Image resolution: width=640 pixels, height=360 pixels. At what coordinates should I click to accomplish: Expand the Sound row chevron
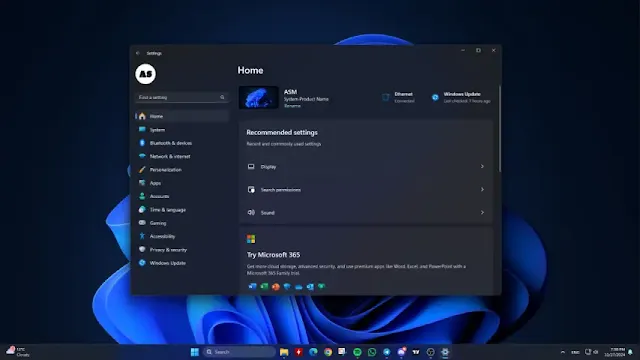(482, 212)
